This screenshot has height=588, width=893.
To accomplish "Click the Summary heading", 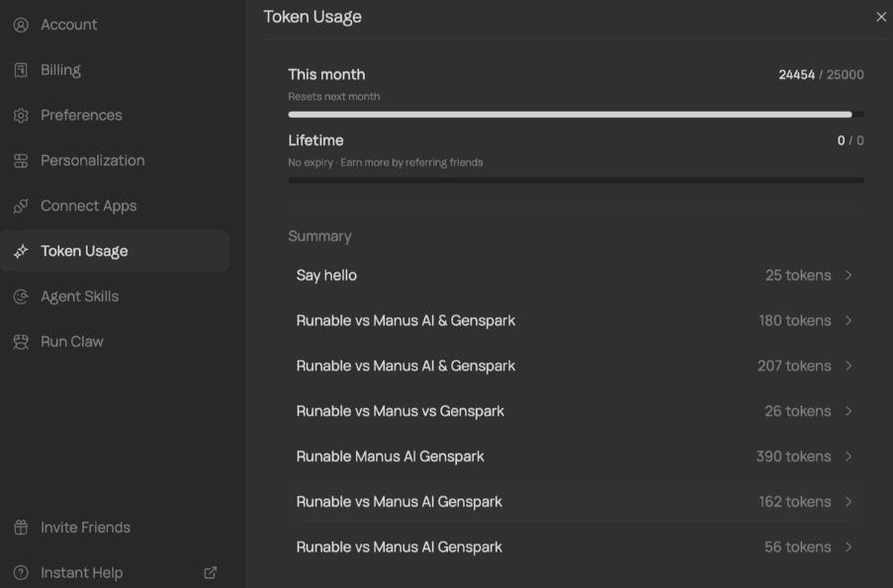I will click(319, 236).
